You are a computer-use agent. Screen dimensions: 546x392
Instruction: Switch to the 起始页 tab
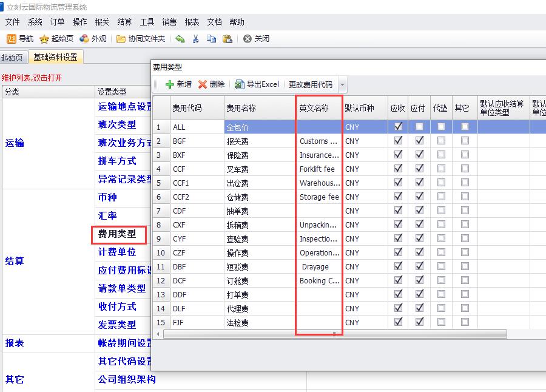point(12,58)
